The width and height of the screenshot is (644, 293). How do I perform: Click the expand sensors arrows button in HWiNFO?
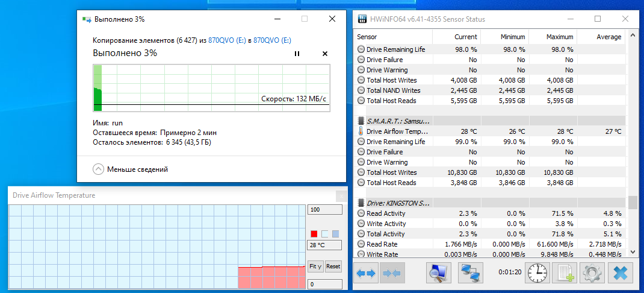[x=365, y=273]
